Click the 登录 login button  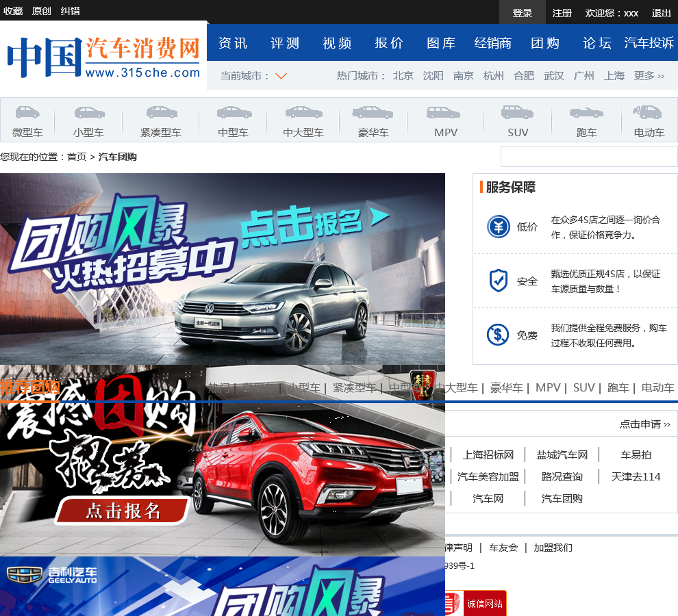click(x=523, y=13)
